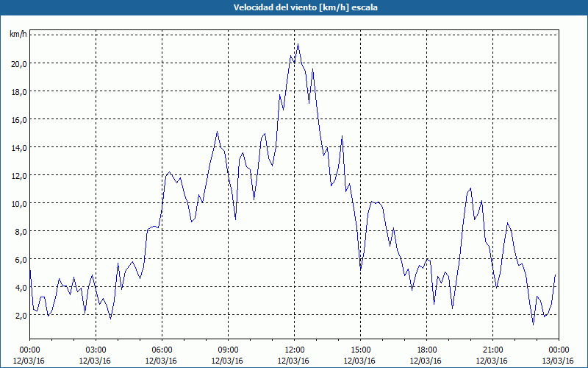Click the 2,0 value on the y-axis
This screenshot has width=588, height=368.
pos(21,316)
